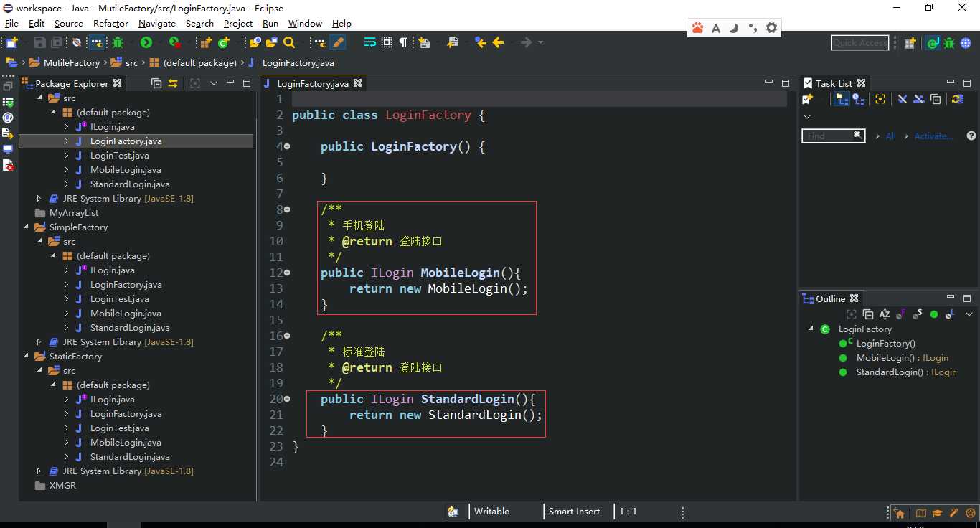Click the Save toolbar icon
The width and height of the screenshot is (980, 528).
(40, 43)
